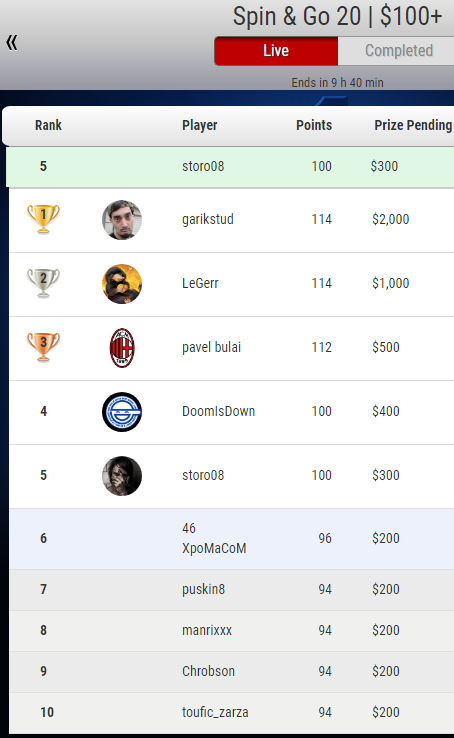454x738 pixels.
Task: Click the gold first place trophy
Action: [x=43, y=219]
